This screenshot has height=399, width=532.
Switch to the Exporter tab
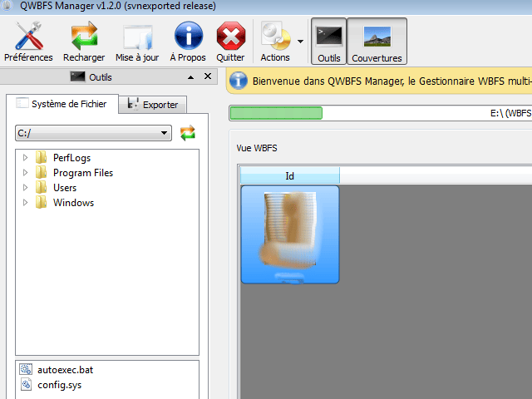pyautogui.click(x=153, y=105)
